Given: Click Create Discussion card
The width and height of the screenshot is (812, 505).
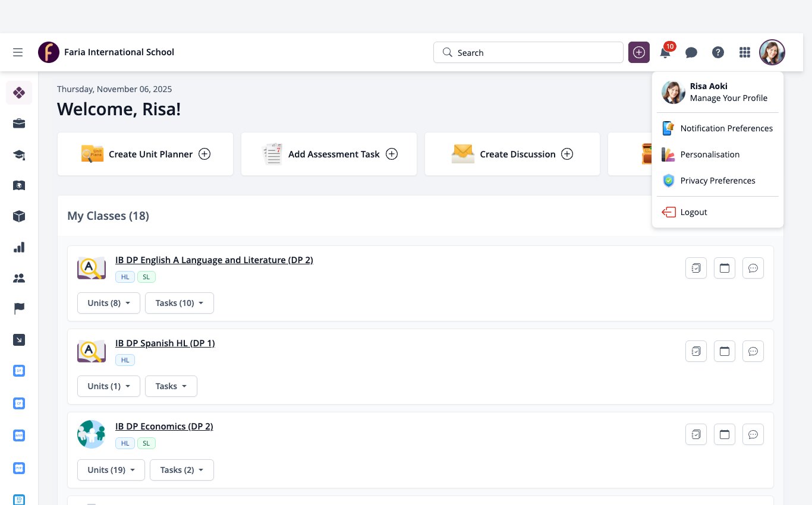Looking at the screenshot, I should (x=512, y=154).
